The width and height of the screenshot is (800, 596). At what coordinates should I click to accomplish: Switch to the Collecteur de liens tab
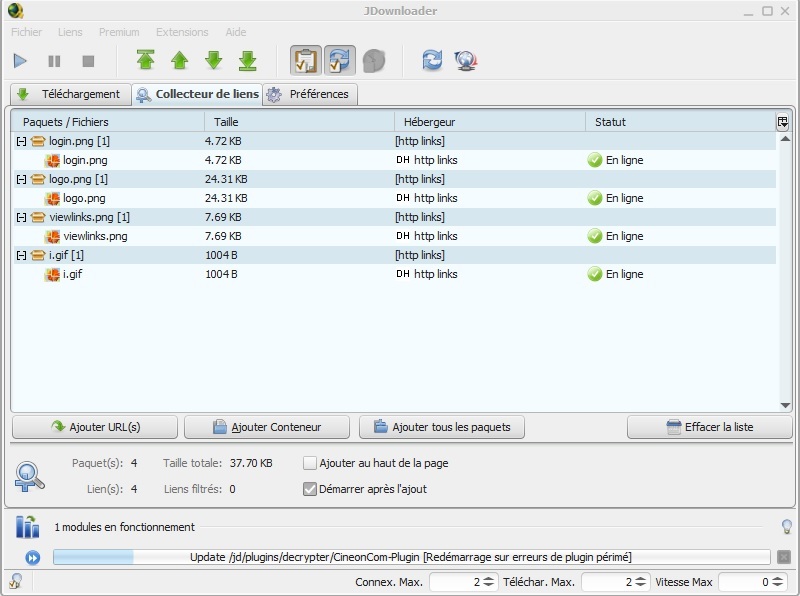pos(197,94)
